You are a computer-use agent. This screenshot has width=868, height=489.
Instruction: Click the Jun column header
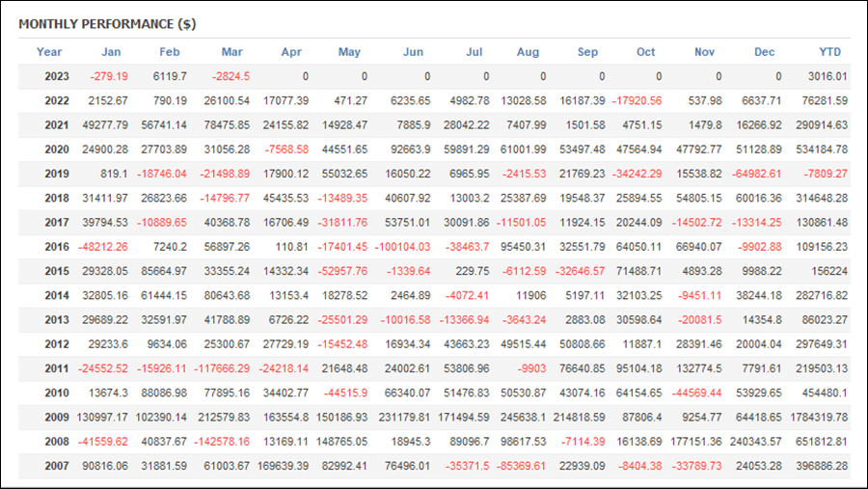[413, 52]
